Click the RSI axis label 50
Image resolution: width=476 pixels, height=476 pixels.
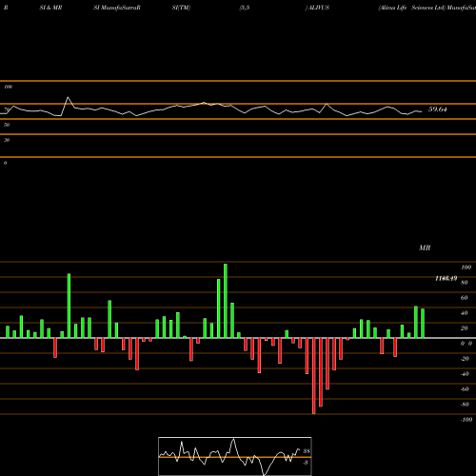click(7, 125)
